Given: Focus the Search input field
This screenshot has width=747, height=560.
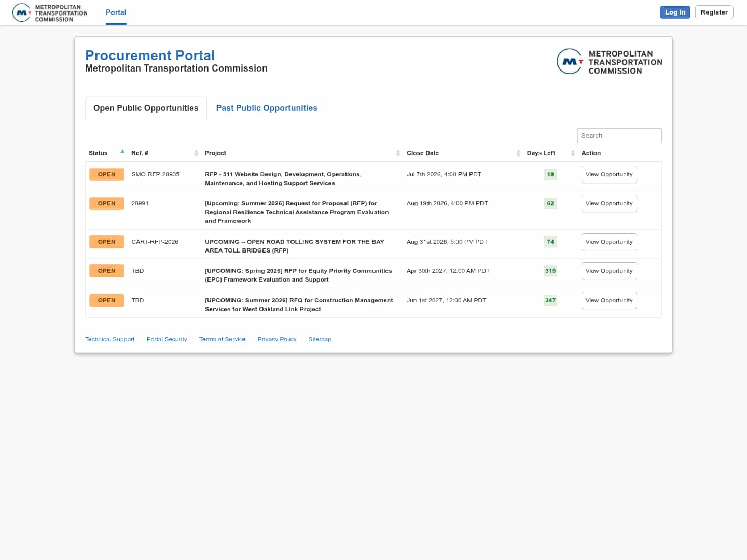Looking at the screenshot, I should [x=619, y=135].
